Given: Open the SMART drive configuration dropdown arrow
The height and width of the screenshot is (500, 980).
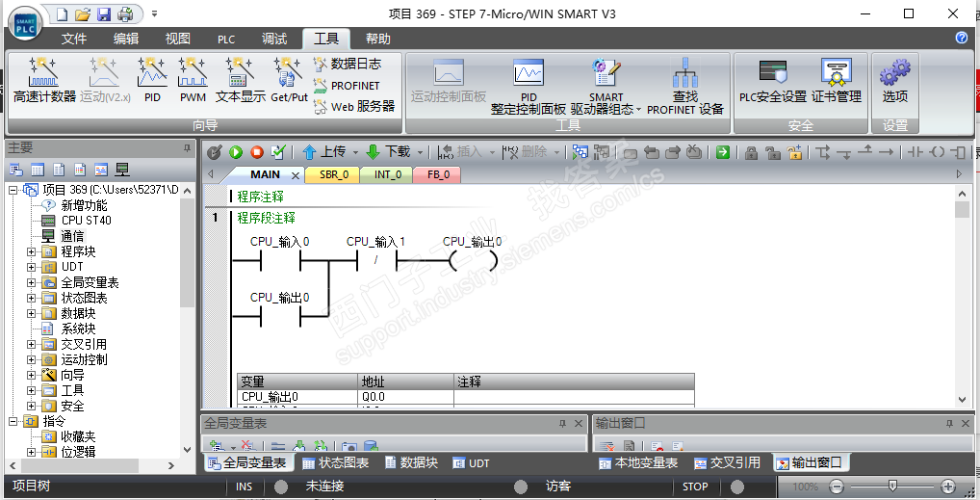Looking at the screenshot, I should point(639,110).
